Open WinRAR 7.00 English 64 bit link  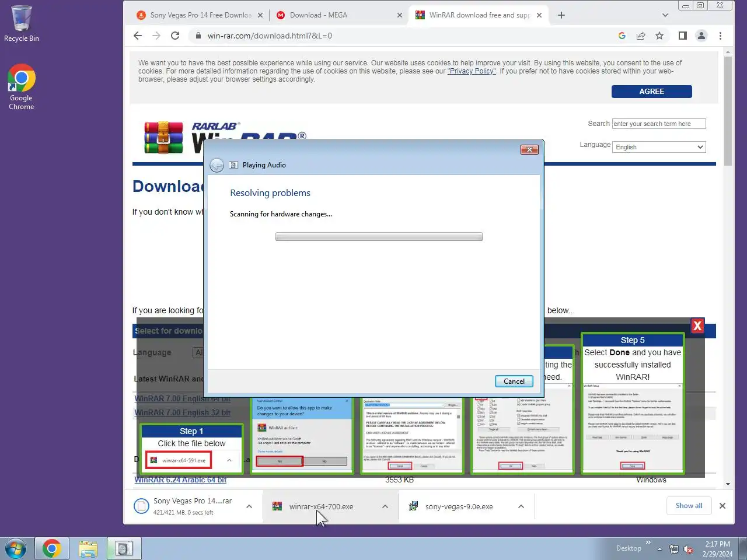click(x=182, y=398)
